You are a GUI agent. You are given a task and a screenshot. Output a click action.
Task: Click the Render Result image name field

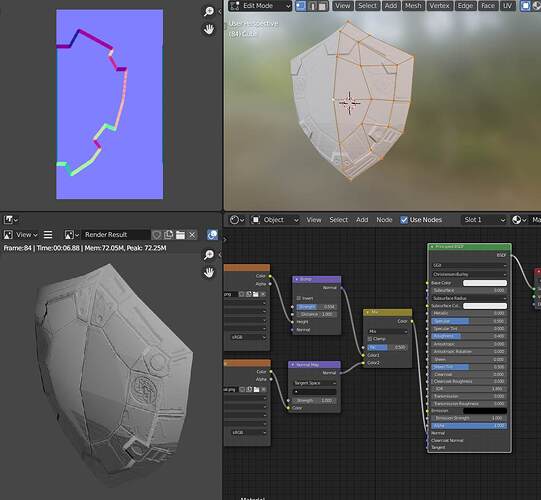pos(116,235)
